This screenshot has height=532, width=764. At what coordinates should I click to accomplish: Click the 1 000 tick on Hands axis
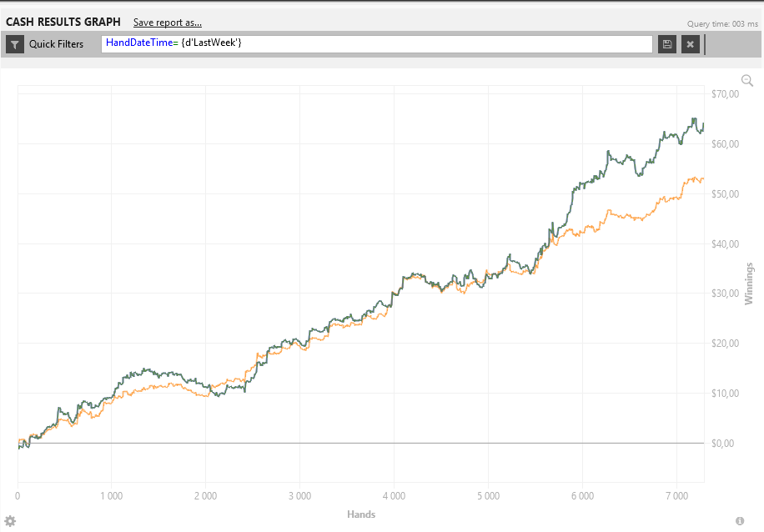111,496
